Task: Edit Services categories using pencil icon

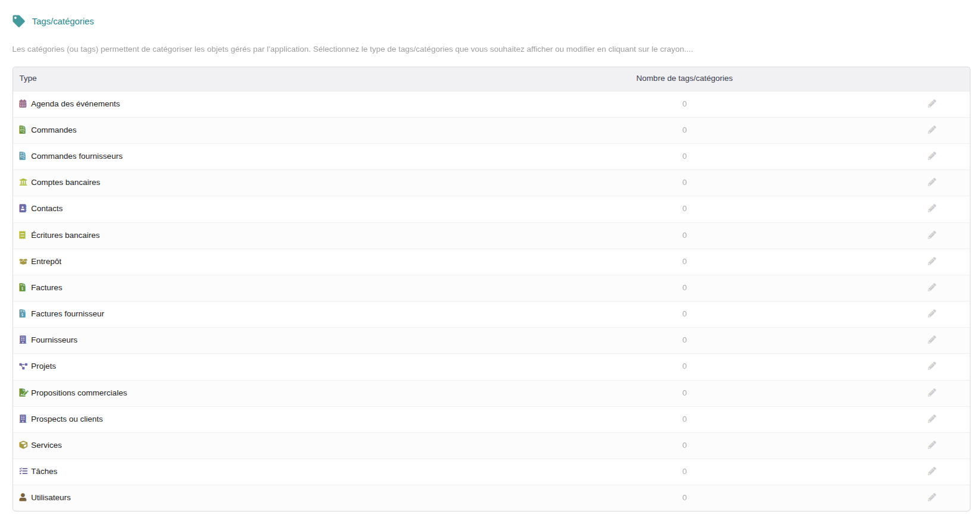Action: pos(931,445)
